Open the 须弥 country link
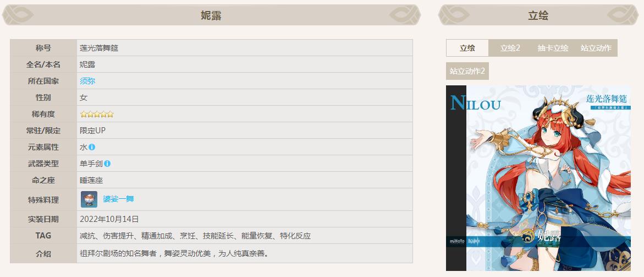The image size is (644, 277). click(x=87, y=81)
